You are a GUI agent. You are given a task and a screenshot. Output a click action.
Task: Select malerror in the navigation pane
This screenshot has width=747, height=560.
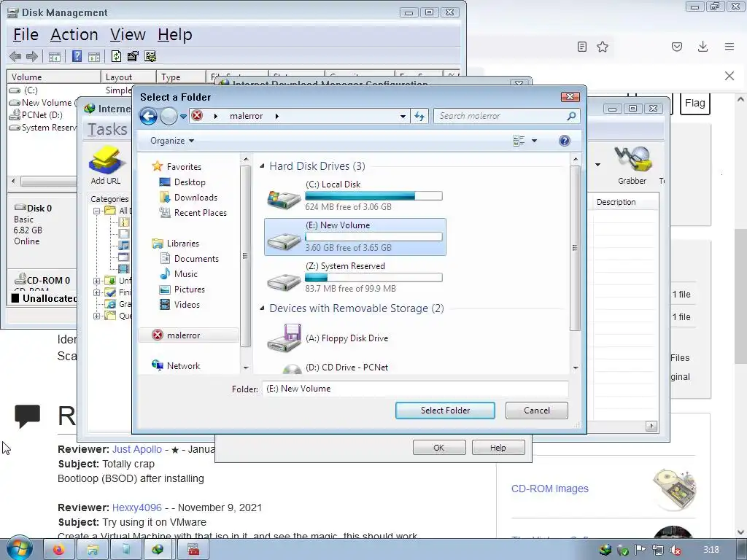tap(183, 335)
